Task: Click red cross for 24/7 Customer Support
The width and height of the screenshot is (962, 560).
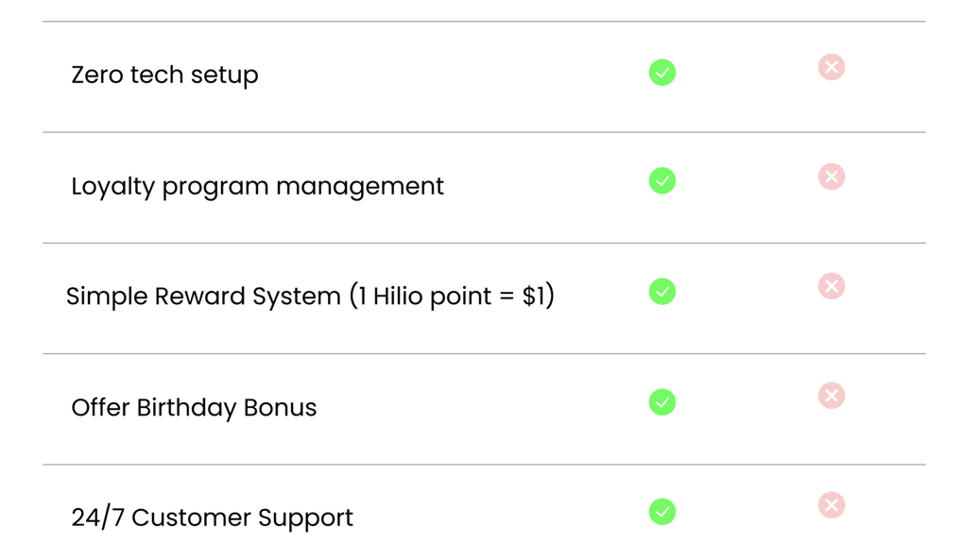Action: tap(832, 505)
